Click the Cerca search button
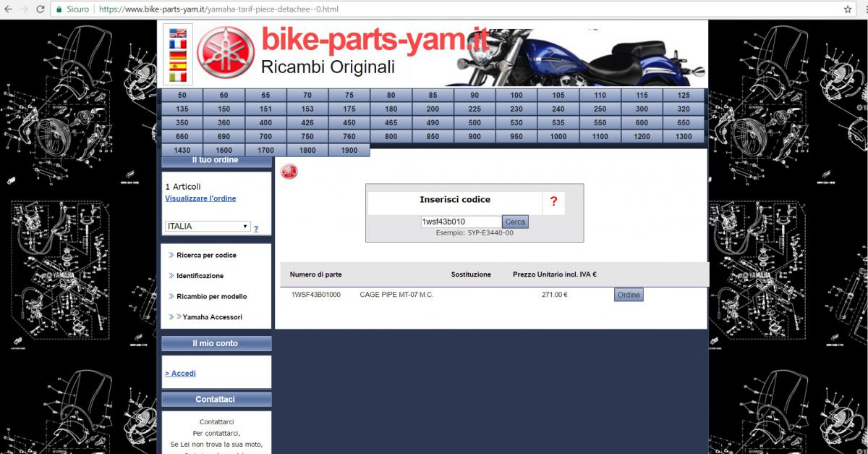This screenshot has height=454, width=868. [x=515, y=222]
